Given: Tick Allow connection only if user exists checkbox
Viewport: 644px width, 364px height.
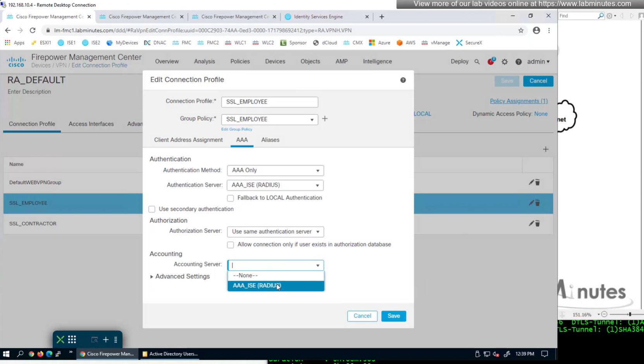Looking at the screenshot, I should (231, 245).
